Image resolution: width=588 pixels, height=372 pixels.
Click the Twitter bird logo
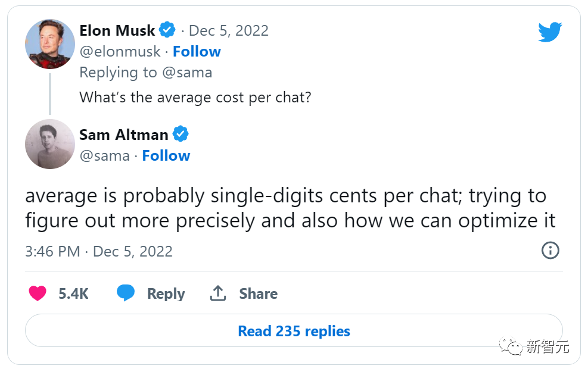(550, 33)
